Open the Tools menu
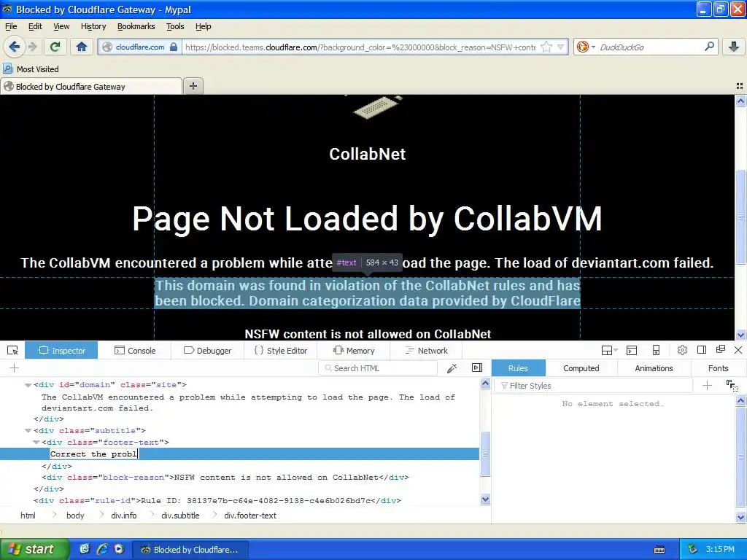This screenshot has width=747, height=560. 175,26
